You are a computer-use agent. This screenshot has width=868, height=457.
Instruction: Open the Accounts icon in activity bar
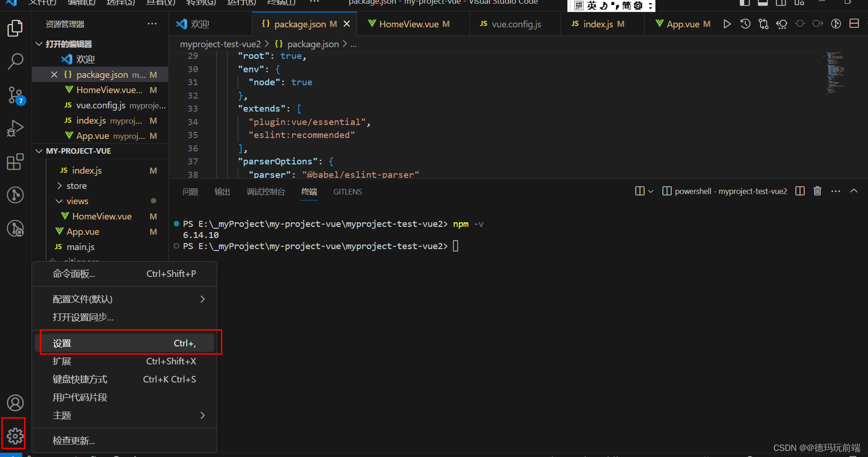pos(15,403)
